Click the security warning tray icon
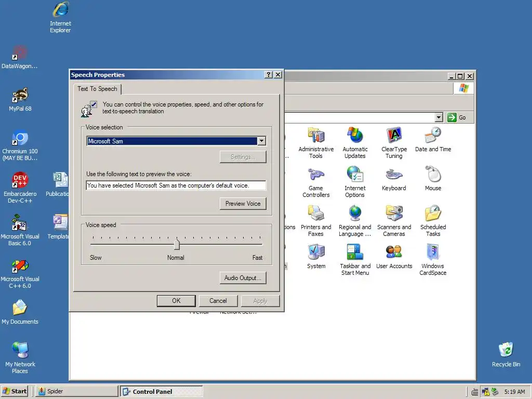 486,392
